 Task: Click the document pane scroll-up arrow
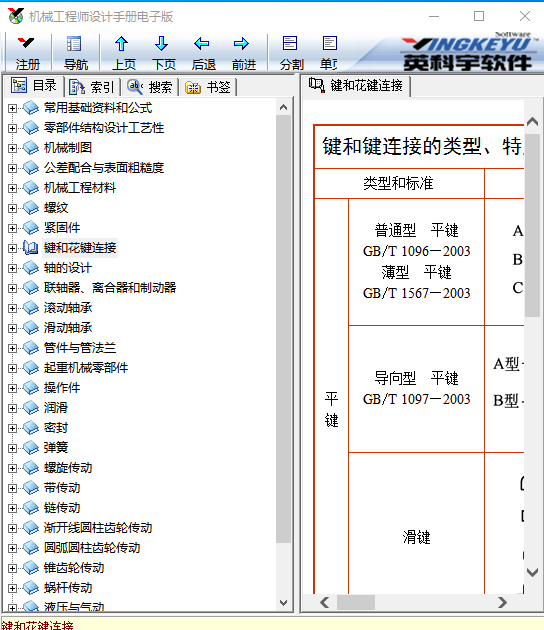[x=532, y=121]
